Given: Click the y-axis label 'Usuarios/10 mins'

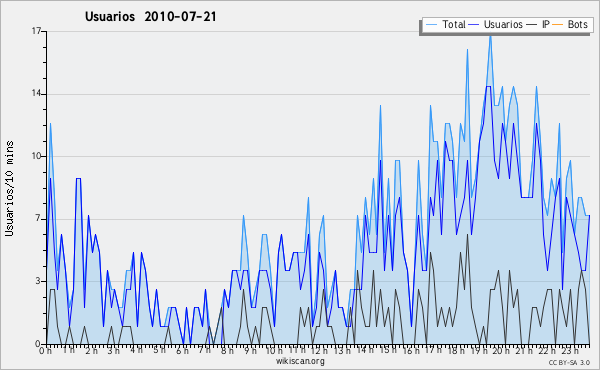Looking at the screenshot, I should pyautogui.click(x=9, y=188).
